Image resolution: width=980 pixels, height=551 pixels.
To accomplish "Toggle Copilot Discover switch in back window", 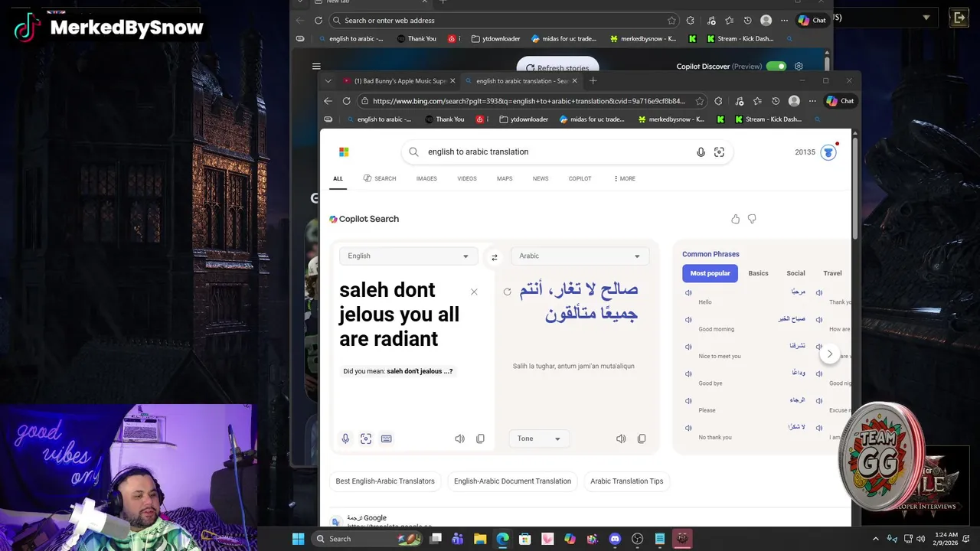I will 776,67.
